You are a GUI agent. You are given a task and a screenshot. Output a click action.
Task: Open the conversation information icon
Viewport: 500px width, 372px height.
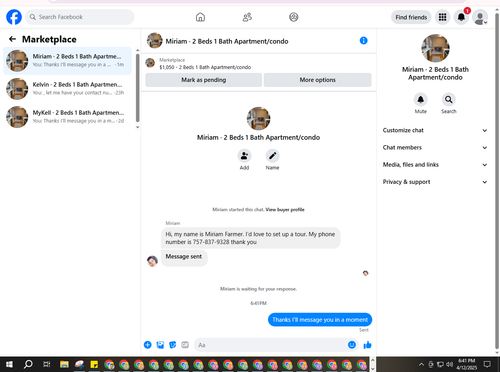(x=364, y=41)
